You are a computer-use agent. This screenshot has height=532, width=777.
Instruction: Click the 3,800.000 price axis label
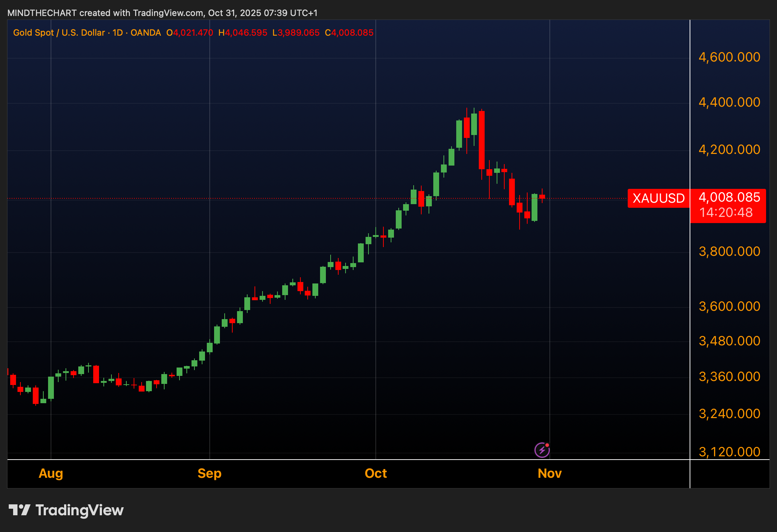point(729,251)
